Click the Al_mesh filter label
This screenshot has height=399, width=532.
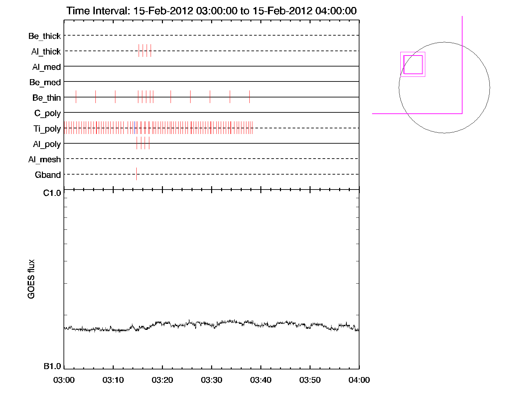pos(45,160)
